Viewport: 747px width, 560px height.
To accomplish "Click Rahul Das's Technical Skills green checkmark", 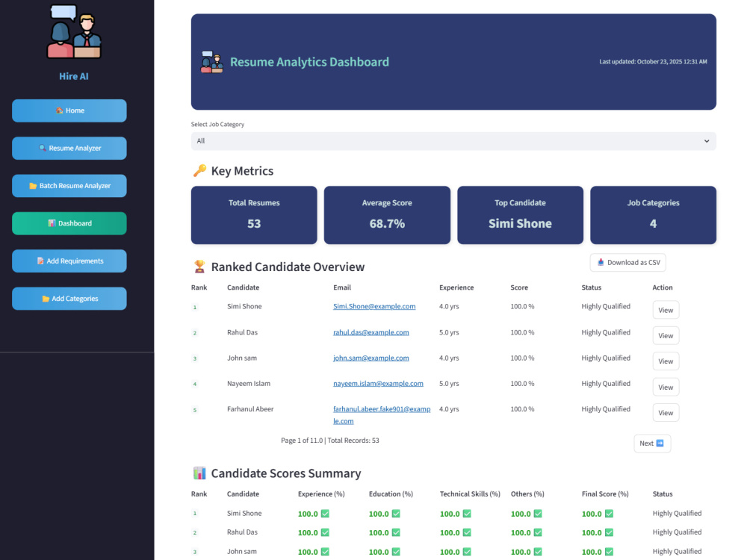I will tap(467, 532).
